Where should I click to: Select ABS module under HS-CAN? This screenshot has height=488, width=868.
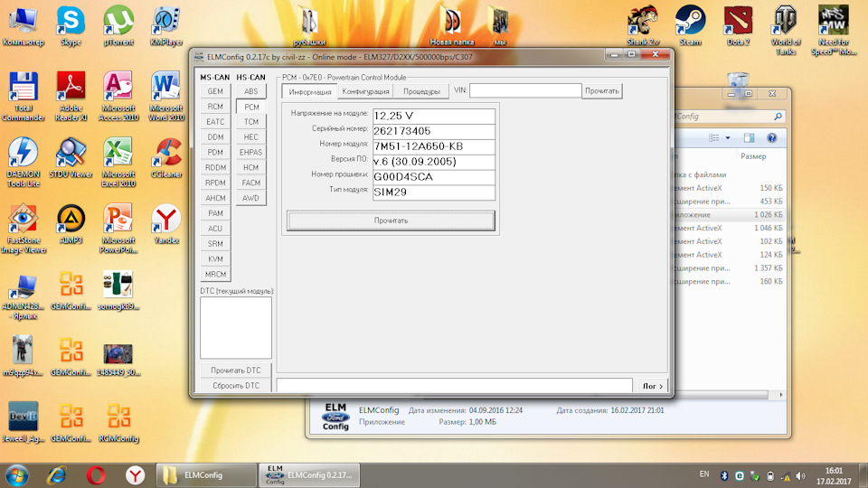click(x=250, y=91)
